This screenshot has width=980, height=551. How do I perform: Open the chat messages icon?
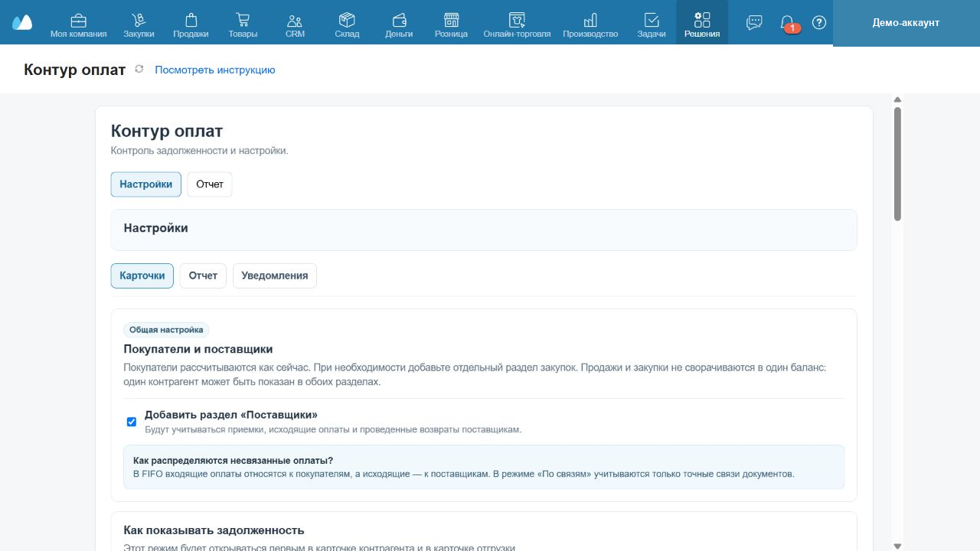pos(754,22)
